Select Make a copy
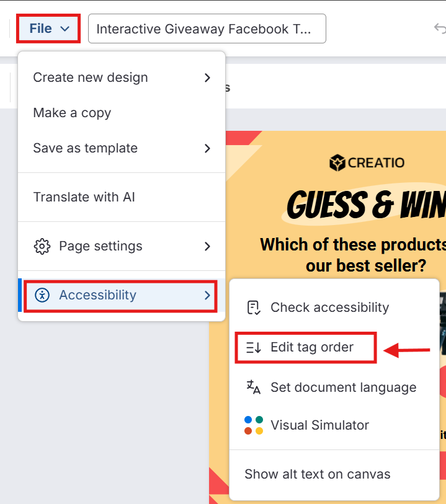 tap(72, 113)
